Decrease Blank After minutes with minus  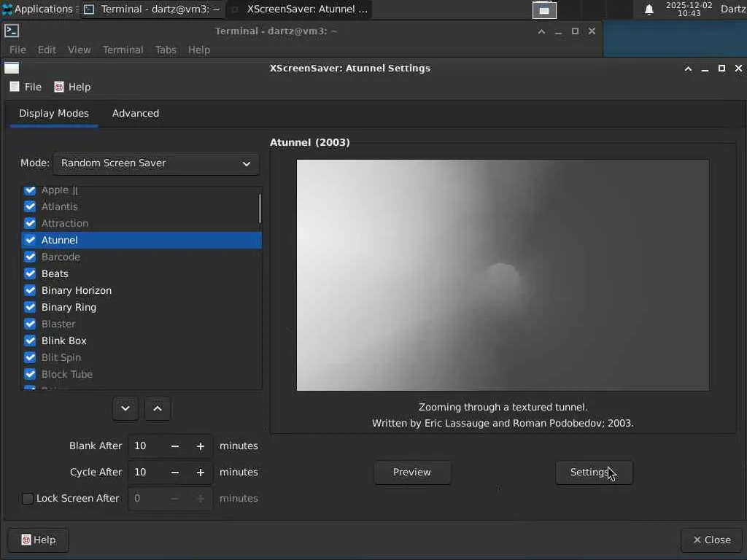click(175, 446)
